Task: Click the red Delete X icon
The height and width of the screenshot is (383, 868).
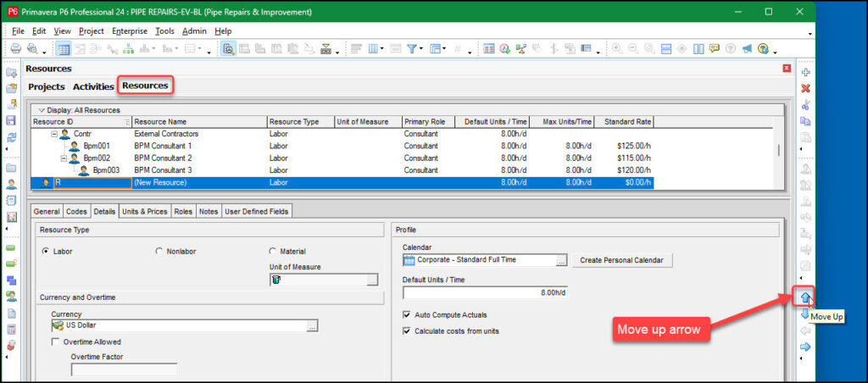Action: coord(806,89)
